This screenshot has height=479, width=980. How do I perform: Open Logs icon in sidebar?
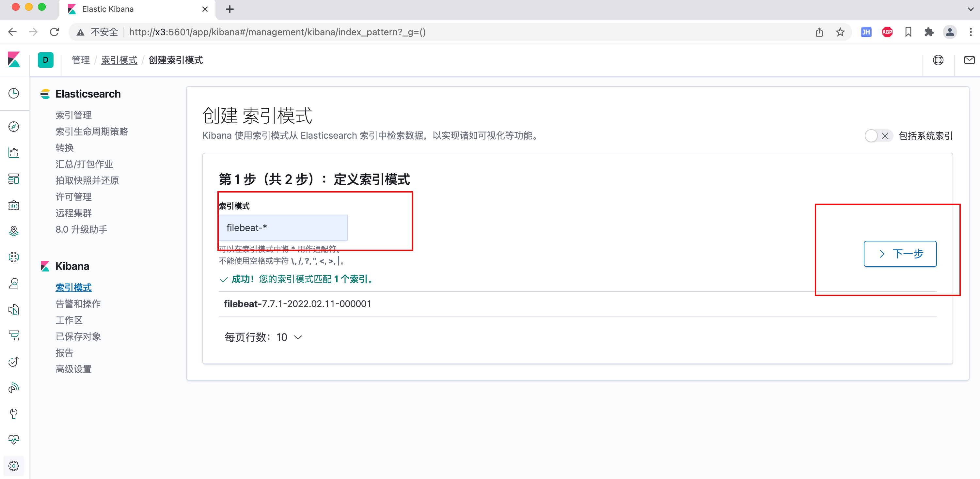14,309
